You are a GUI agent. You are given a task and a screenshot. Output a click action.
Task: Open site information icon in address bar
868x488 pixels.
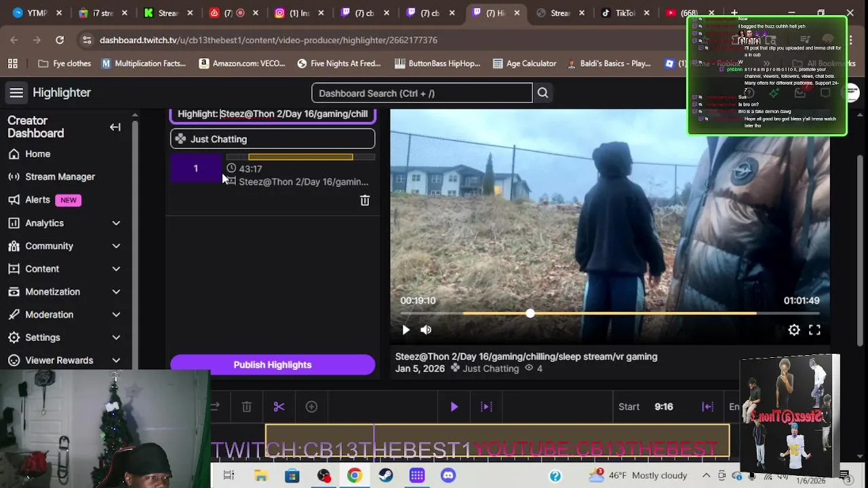87,40
